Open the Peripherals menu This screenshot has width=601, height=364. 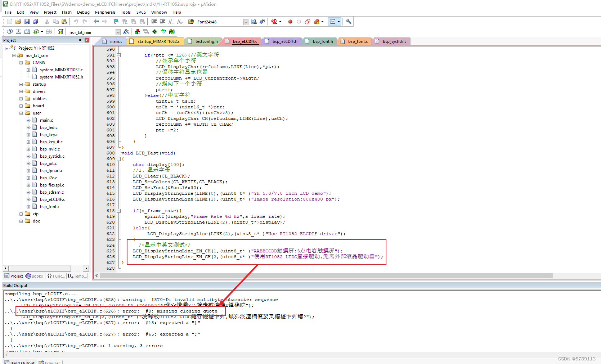coord(105,12)
